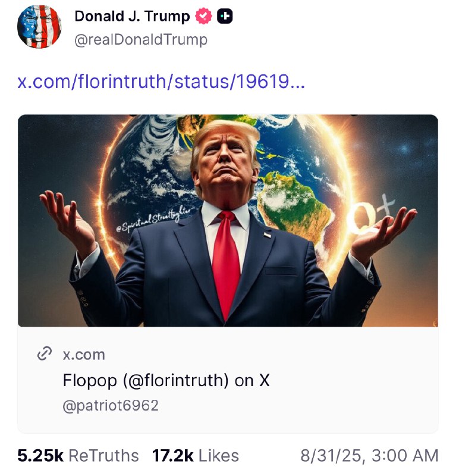Open the Flopop (@florintruth) on X title
Screen dimensions: 456x476
[x=166, y=380]
